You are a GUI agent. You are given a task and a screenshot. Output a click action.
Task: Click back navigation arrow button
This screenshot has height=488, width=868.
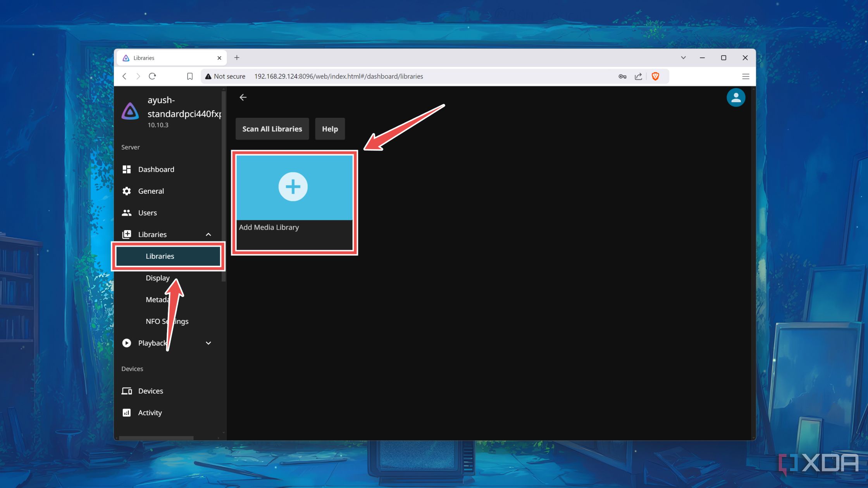click(x=243, y=97)
